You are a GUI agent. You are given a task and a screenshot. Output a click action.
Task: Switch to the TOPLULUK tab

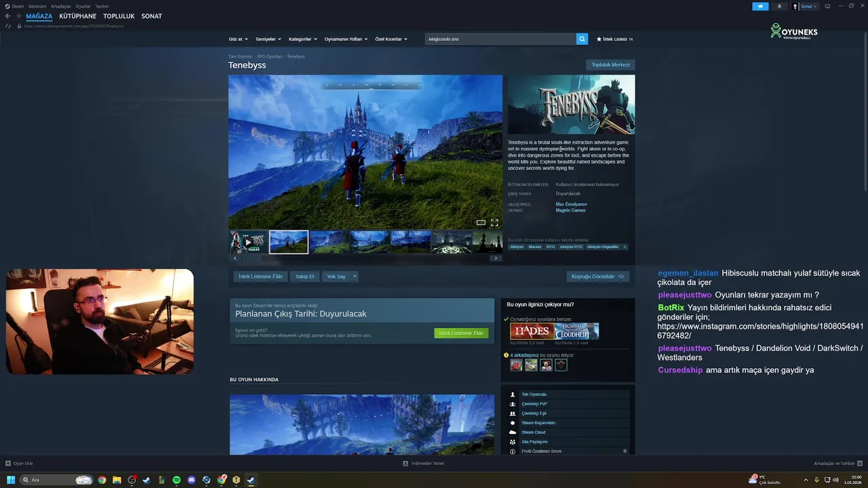[119, 16]
